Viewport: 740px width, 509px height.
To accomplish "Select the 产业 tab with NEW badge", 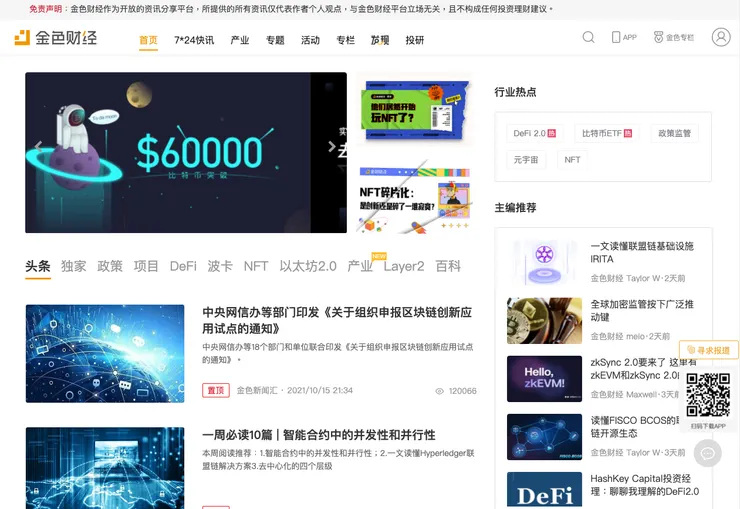I will [360, 266].
